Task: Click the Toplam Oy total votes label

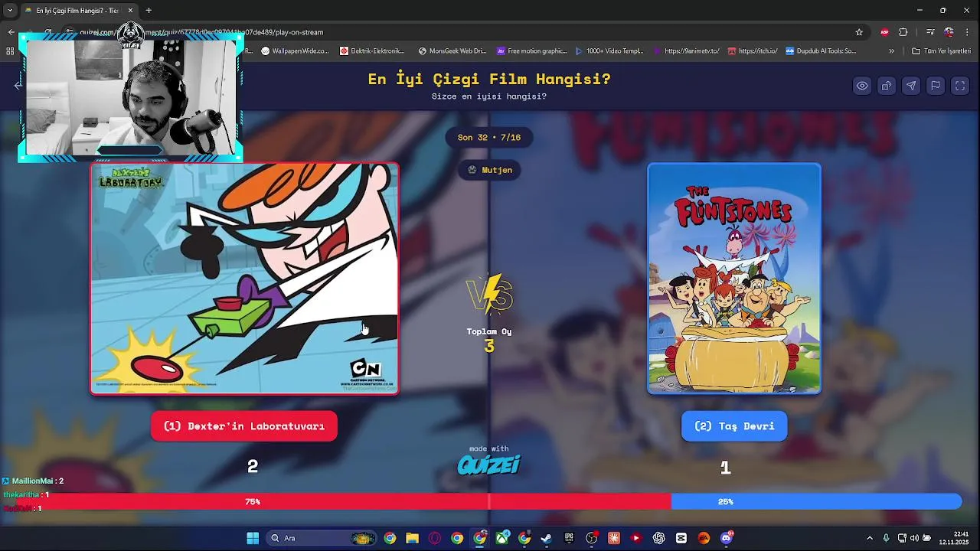Action: click(x=489, y=331)
